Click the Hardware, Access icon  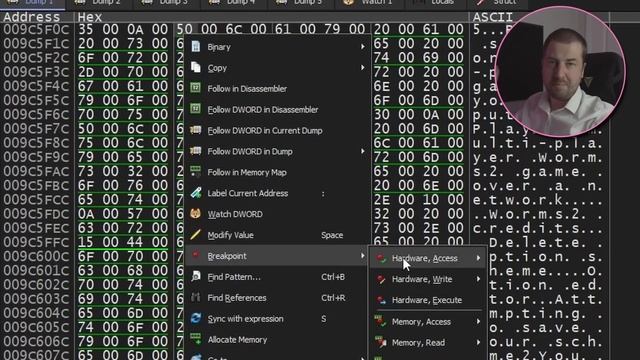[381, 258]
